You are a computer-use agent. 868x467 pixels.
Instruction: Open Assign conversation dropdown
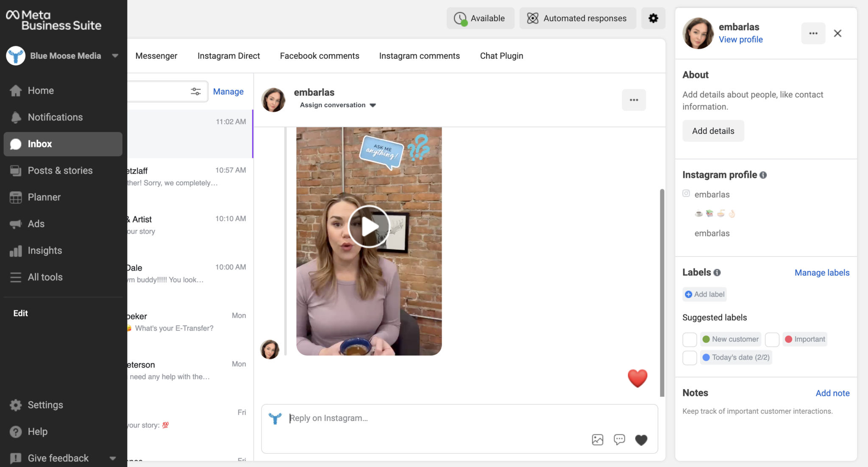[x=338, y=105]
